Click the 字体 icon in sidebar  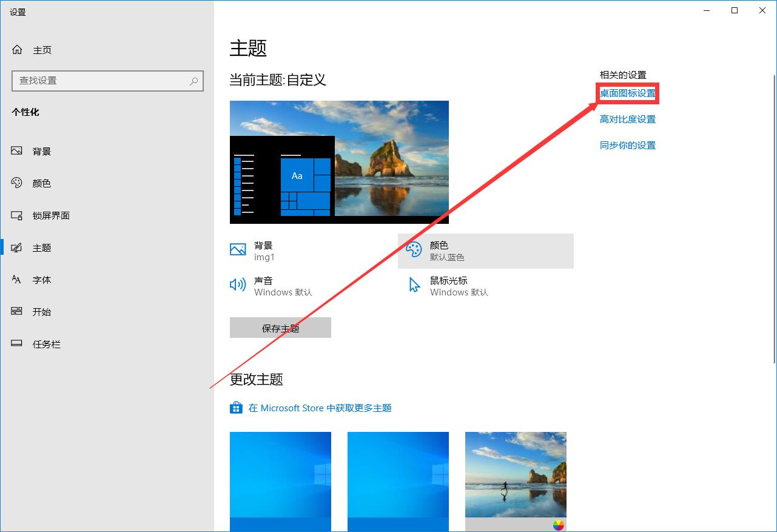click(x=17, y=280)
